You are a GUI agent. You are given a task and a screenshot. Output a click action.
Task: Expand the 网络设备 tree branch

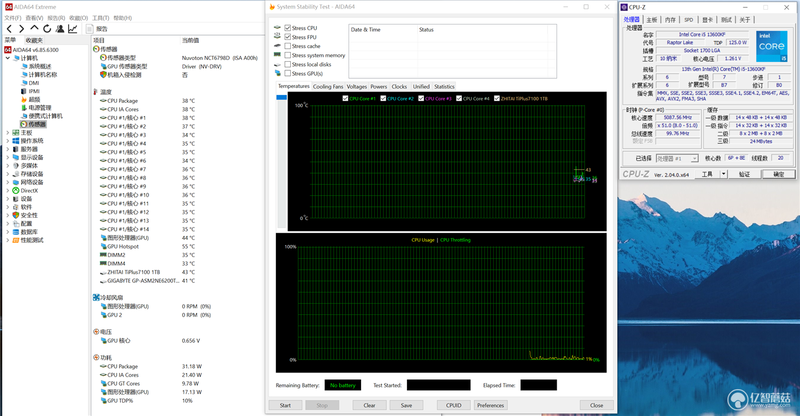click(8, 182)
